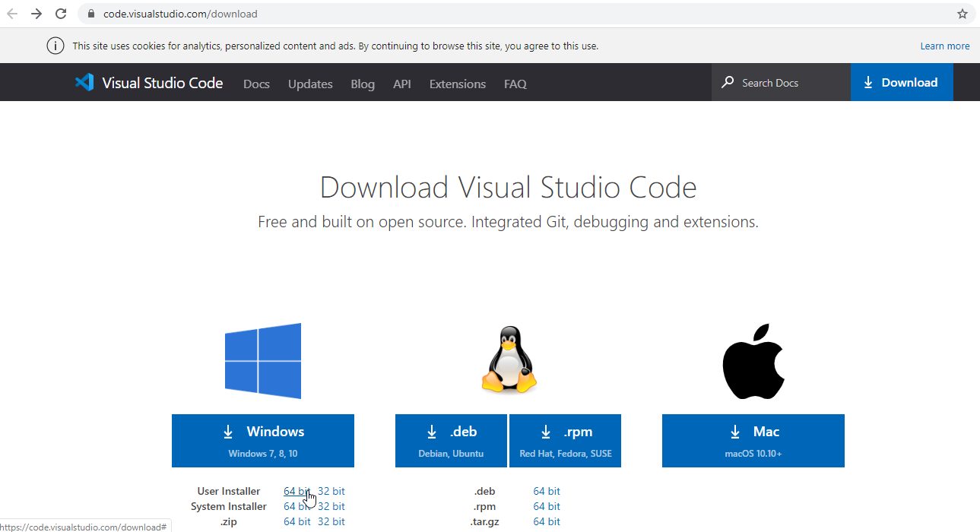Bookmark this page with the star icon

tap(963, 14)
